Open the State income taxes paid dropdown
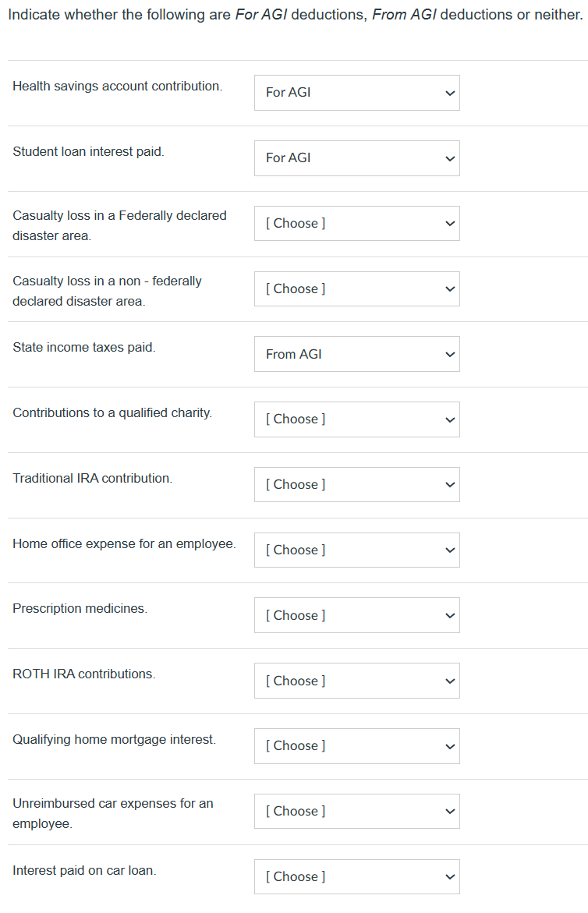The image size is (588, 913). (356, 354)
